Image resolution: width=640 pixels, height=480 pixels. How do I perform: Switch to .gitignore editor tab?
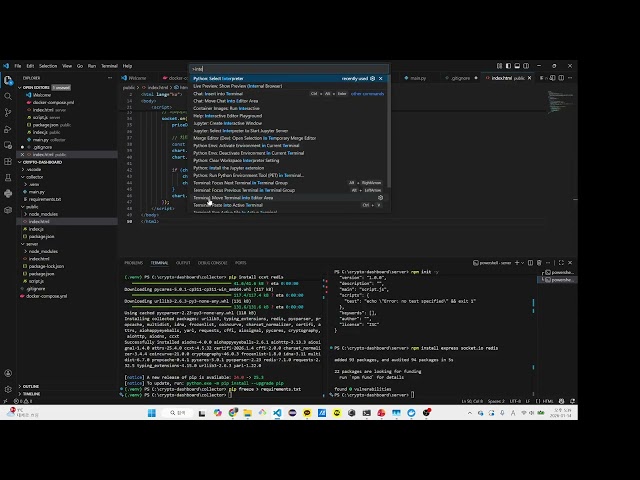coord(461,78)
